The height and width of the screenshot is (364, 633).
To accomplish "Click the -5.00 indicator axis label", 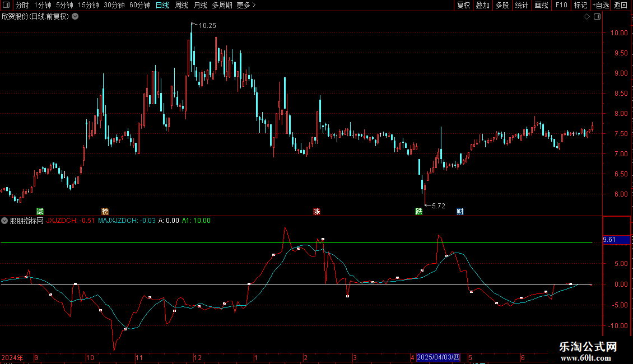I will tap(620, 305).
